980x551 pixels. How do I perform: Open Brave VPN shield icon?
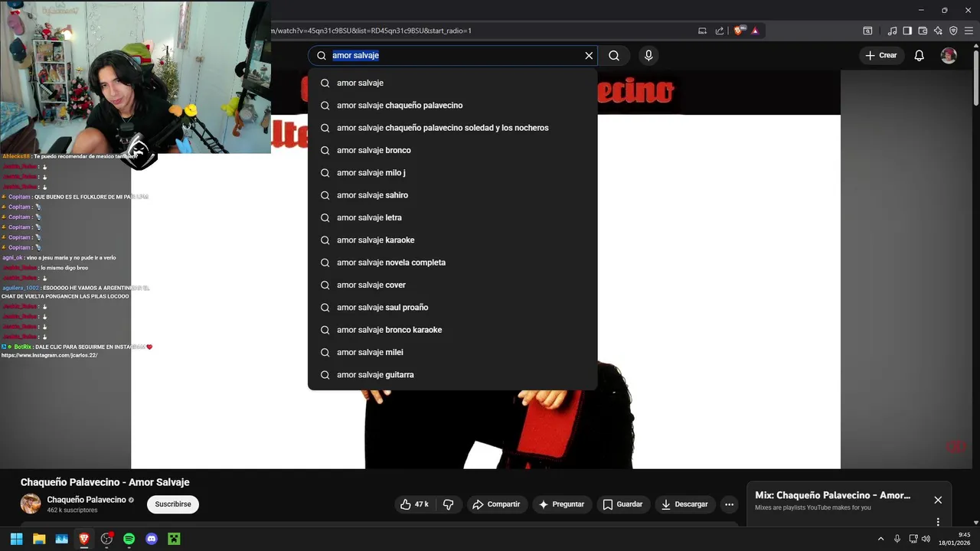953,31
